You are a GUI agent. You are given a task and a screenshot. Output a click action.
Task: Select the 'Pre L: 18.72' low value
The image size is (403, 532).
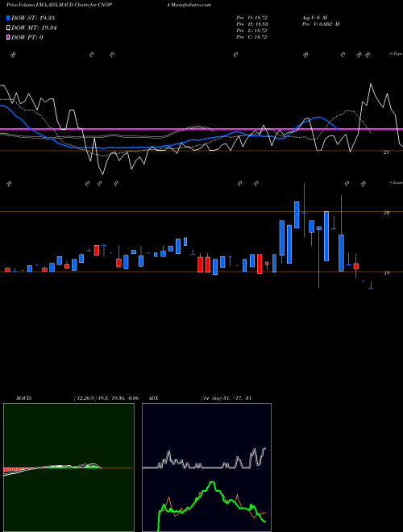251,31
